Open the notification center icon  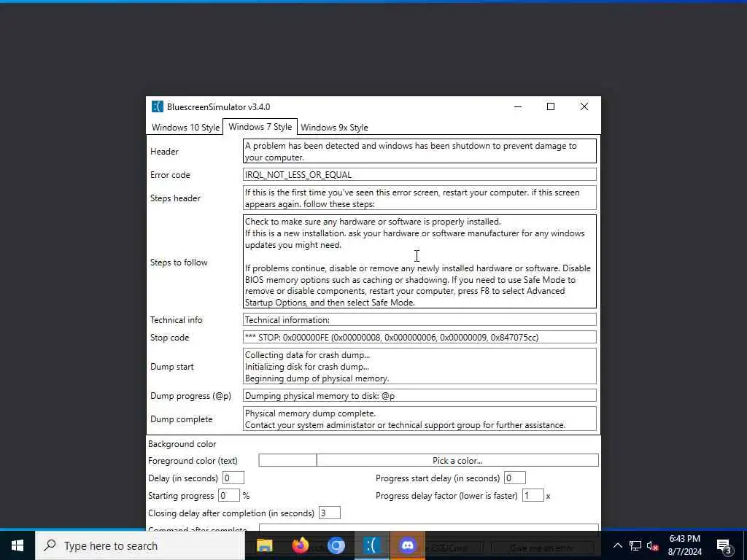(724, 545)
